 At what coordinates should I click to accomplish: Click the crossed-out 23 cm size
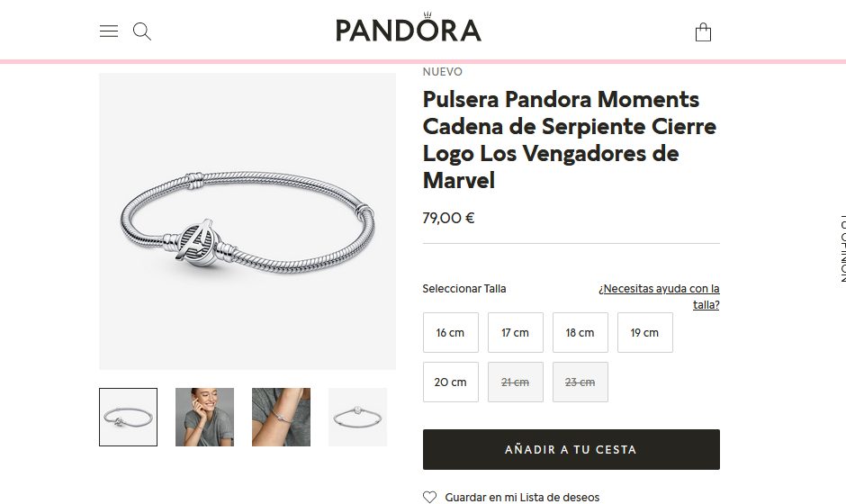580,382
